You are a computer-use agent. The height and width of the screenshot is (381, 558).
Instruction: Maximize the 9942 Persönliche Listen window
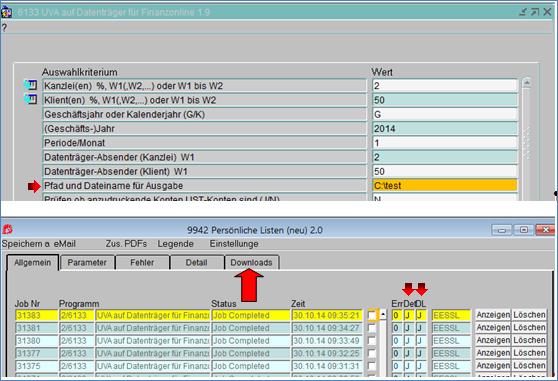(x=524, y=230)
